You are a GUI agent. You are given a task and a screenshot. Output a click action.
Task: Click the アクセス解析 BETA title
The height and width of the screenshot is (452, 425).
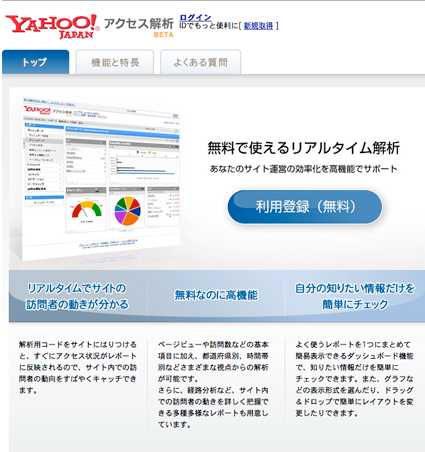point(139,27)
